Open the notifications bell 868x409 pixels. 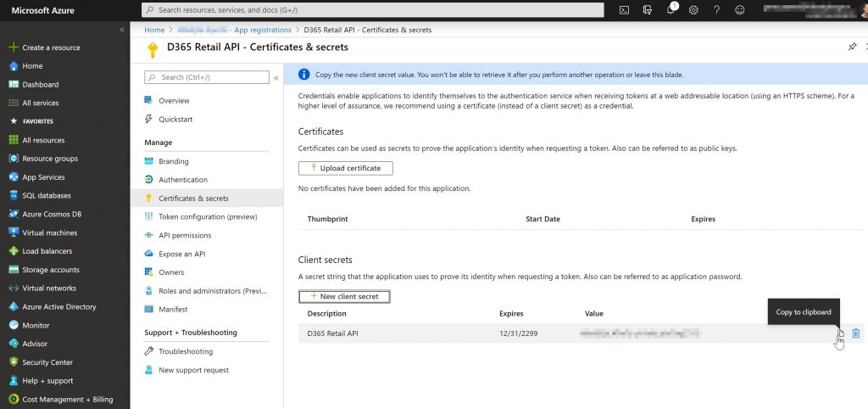pos(671,10)
